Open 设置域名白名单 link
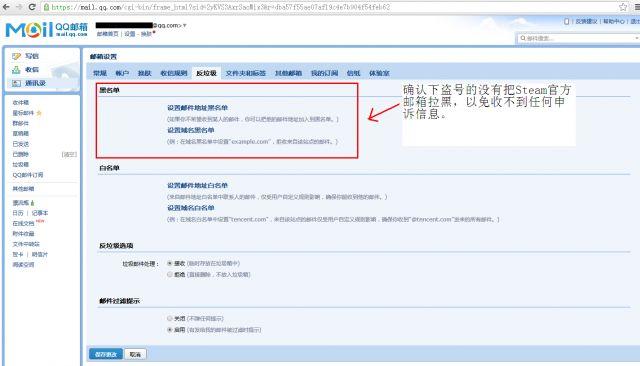This screenshot has width=640, height=366. click(191, 208)
